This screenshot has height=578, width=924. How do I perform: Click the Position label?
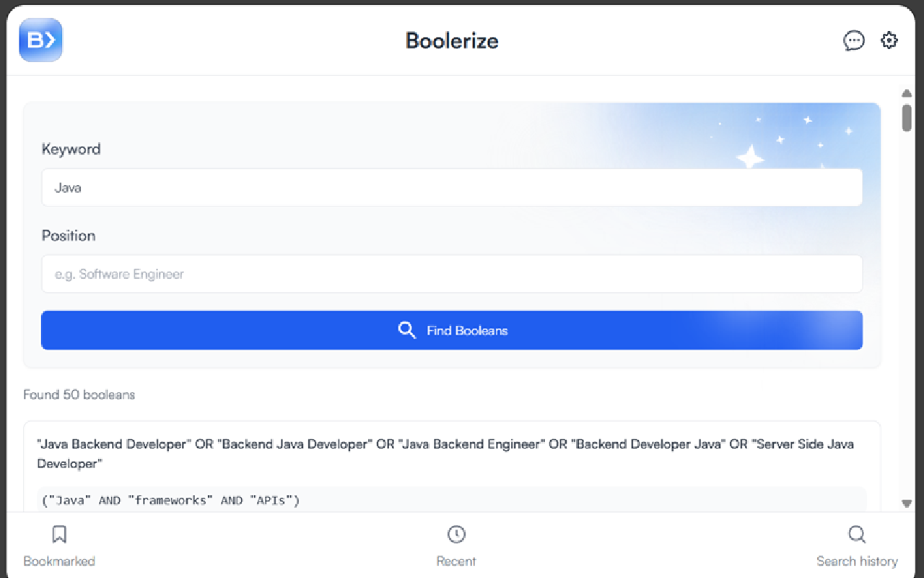68,236
